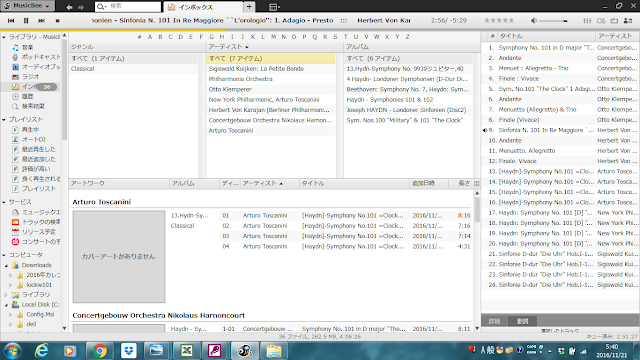Collapse the コンピュータ section
Viewport: 640px width, 360px height.
point(4,255)
